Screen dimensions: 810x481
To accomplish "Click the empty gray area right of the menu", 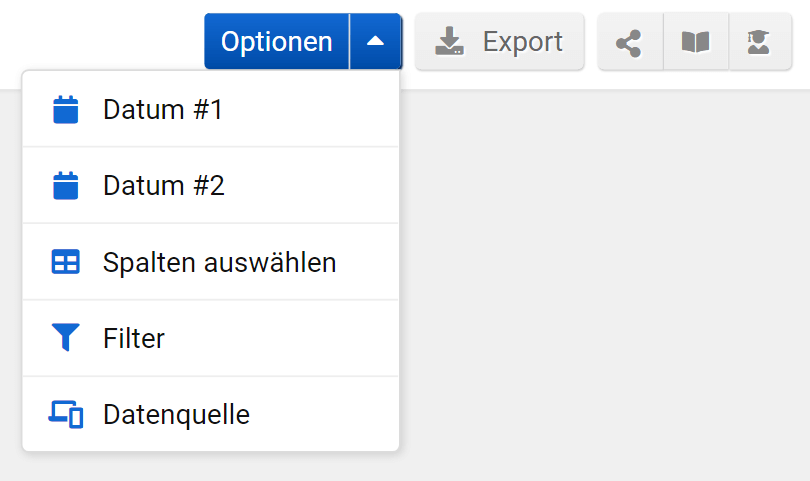I will tap(600, 280).
